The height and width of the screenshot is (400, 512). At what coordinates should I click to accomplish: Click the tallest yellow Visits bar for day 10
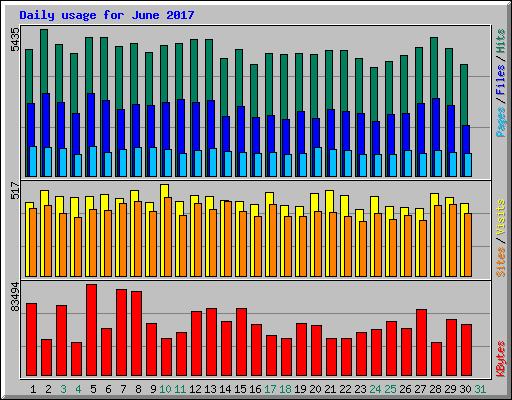165,191
